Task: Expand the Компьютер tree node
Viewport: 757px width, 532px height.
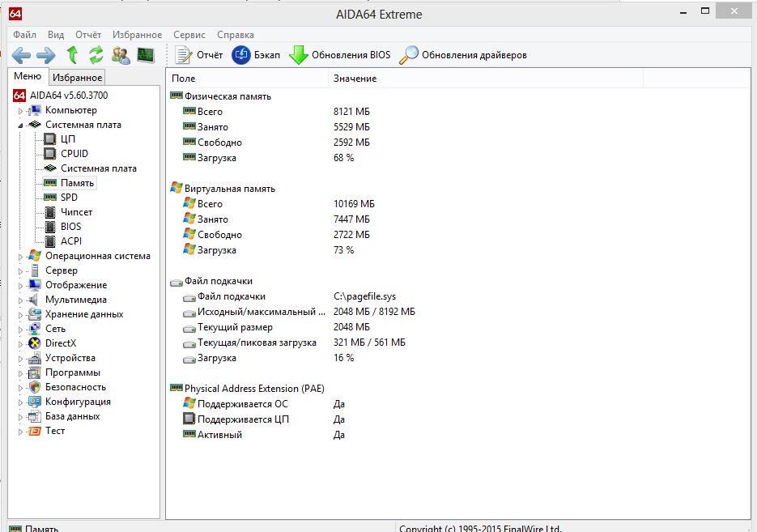Action: pyautogui.click(x=20, y=111)
